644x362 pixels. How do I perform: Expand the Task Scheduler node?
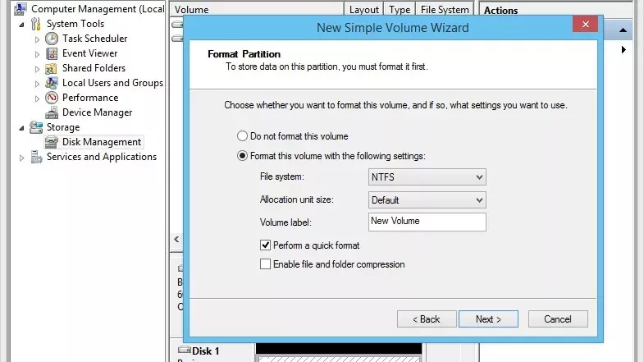point(37,39)
